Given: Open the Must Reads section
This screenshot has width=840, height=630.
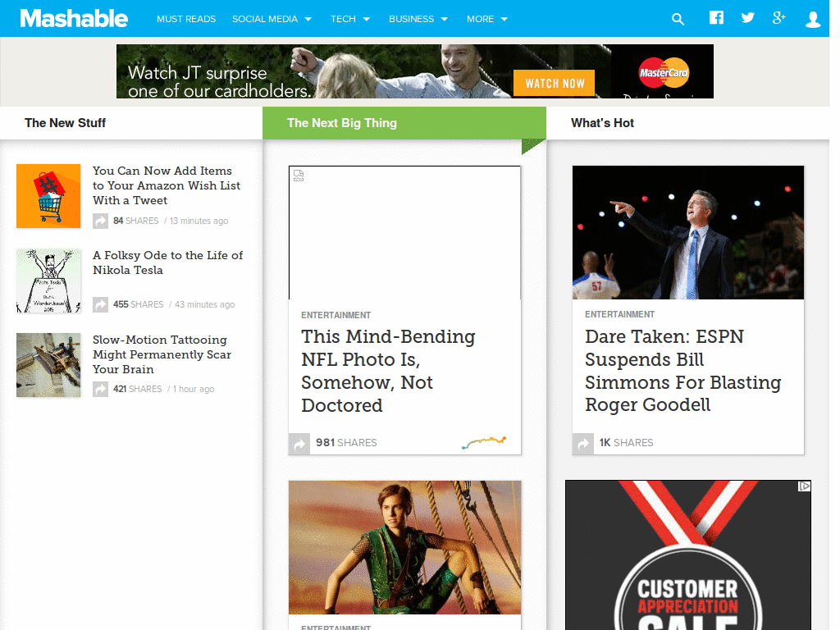Looking at the screenshot, I should pos(186,19).
